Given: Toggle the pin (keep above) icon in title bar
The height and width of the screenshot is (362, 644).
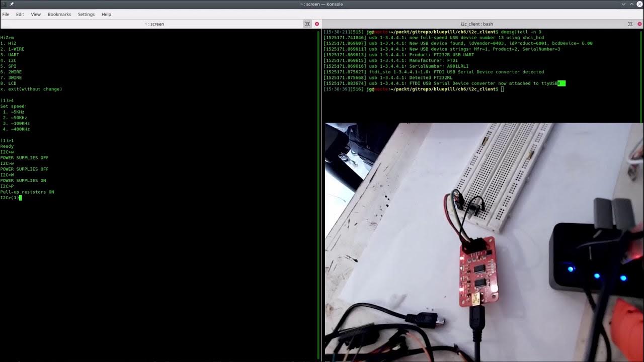Looking at the screenshot, I should (x=12, y=4).
